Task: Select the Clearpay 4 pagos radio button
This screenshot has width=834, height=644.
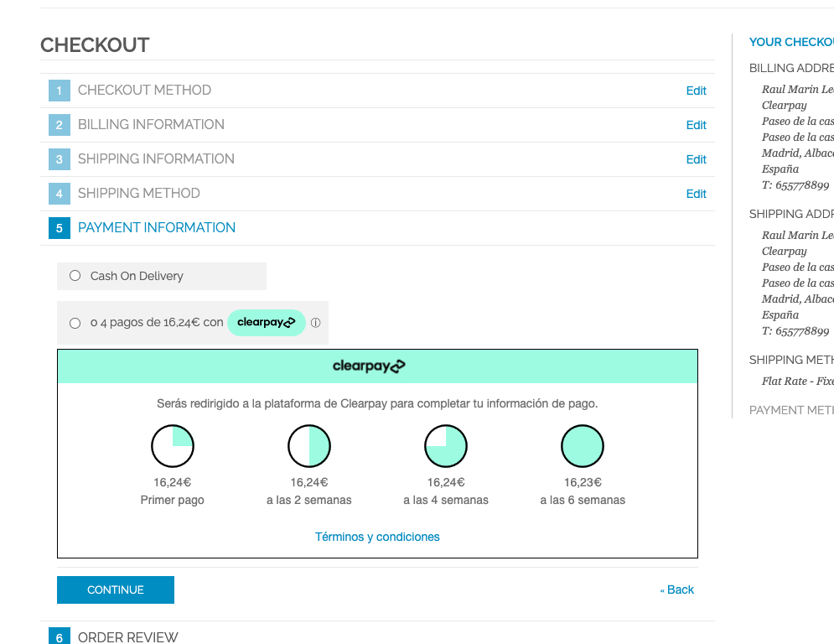Action: click(x=75, y=323)
